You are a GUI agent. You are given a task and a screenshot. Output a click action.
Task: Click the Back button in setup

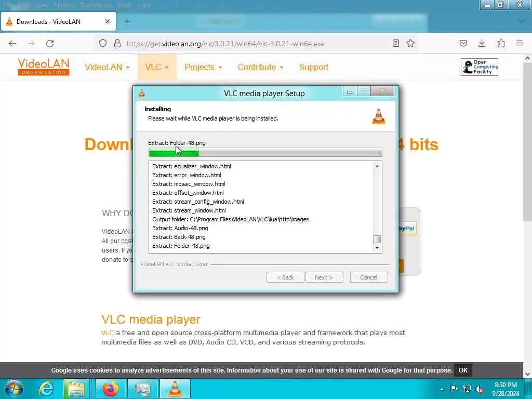(285, 277)
